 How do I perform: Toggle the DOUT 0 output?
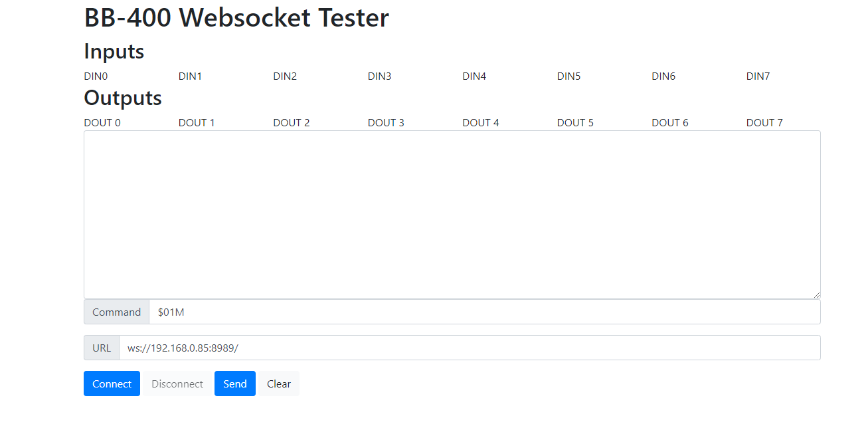[x=102, y=122]
